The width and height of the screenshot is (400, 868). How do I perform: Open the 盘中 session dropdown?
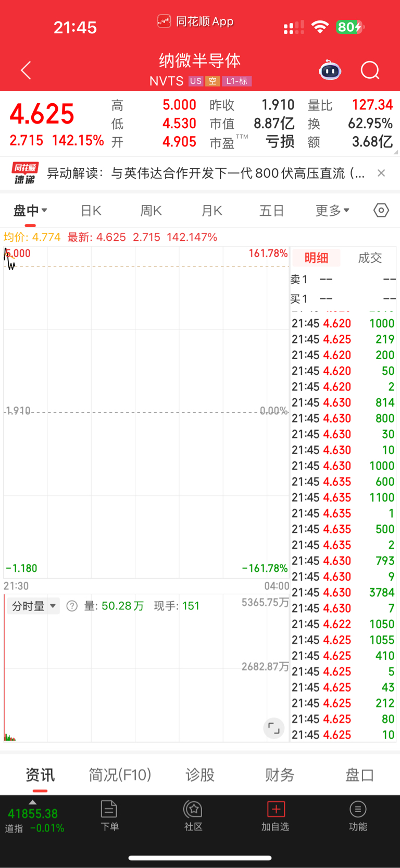(x=30, y=211)
